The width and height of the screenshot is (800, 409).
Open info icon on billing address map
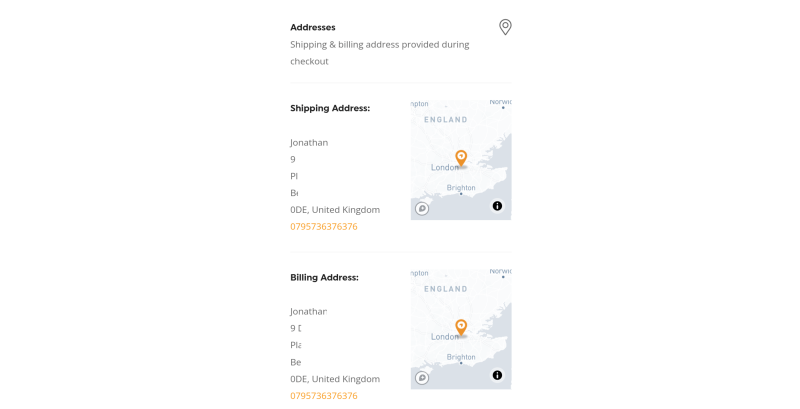[497, 375]
